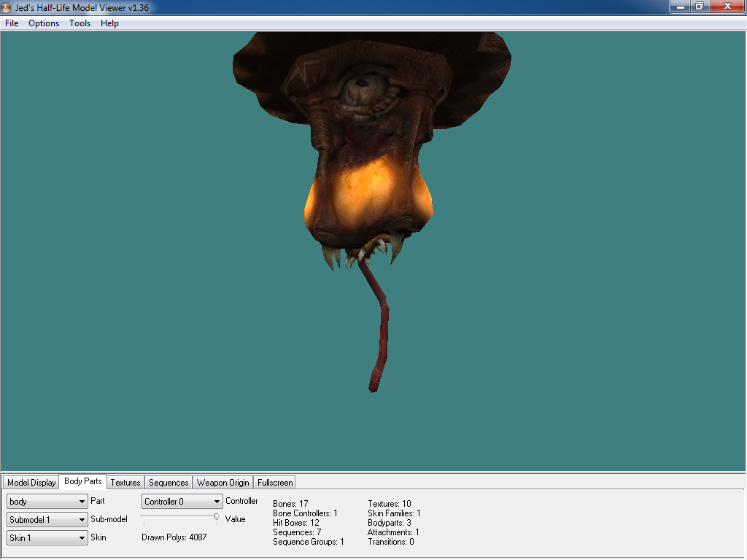Viewport: 747px width, 560px height.
Task: Open the Tools menu
Action: coord(80,23)
